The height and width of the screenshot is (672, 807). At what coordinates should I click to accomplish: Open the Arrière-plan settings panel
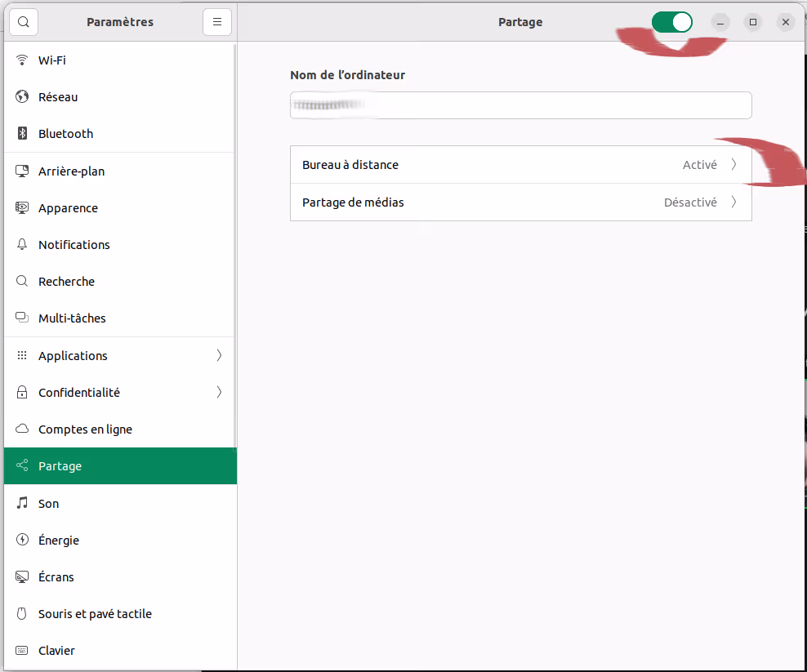click(71, 171)
